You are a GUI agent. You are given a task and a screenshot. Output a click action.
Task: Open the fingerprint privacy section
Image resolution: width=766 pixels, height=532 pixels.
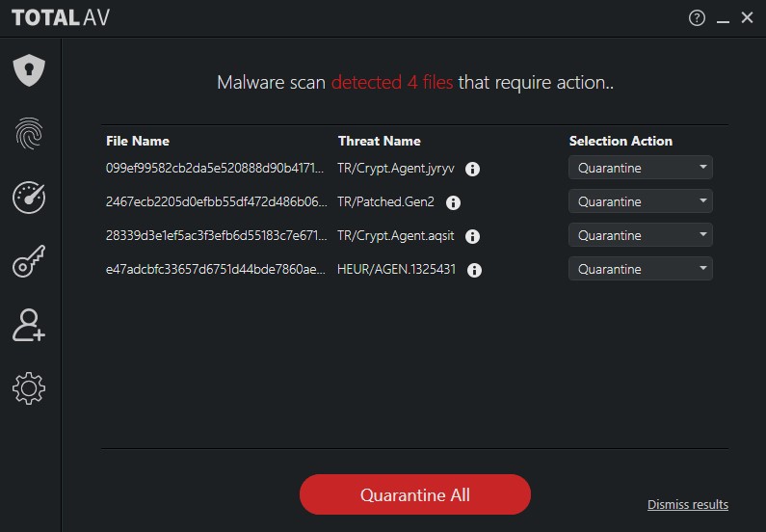[29, 133]
